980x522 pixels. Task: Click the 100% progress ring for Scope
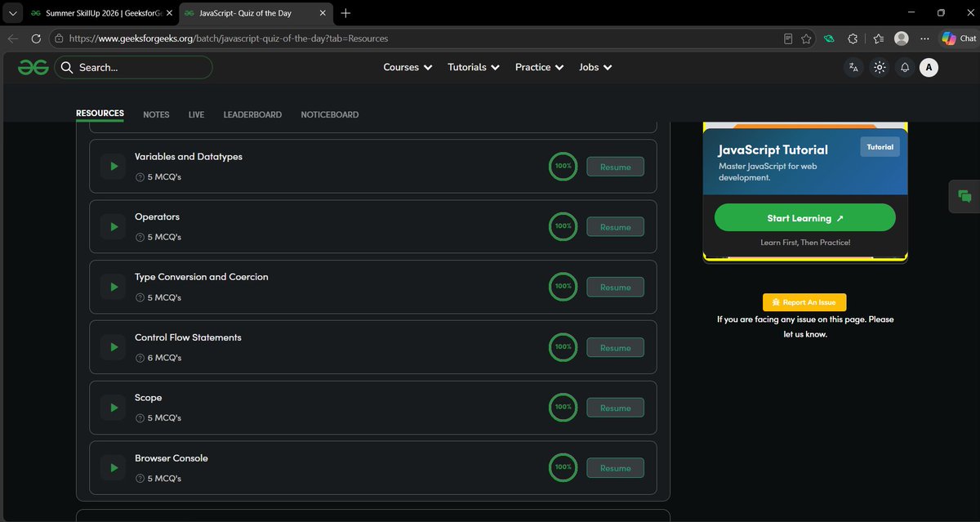563,407
